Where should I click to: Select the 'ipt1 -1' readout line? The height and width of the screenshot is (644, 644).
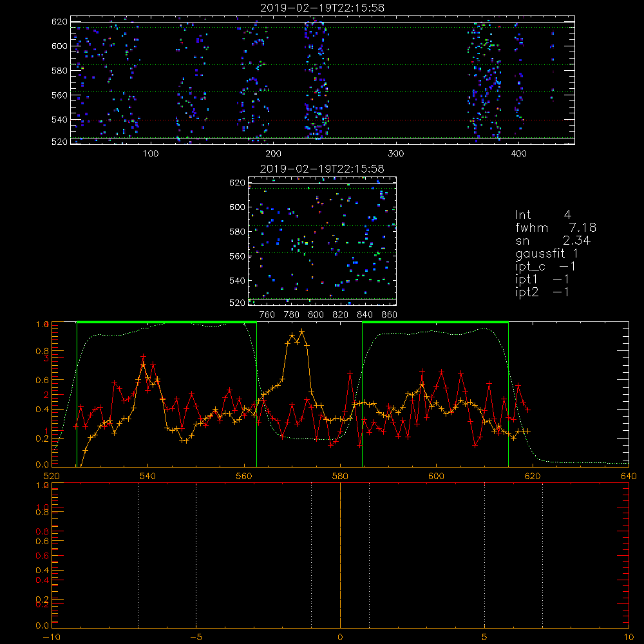point(542,279)
